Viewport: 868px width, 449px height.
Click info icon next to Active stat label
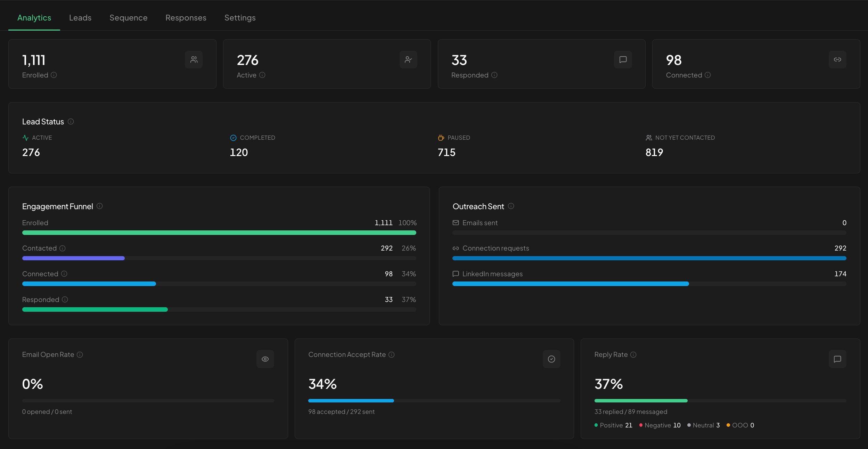262,75
